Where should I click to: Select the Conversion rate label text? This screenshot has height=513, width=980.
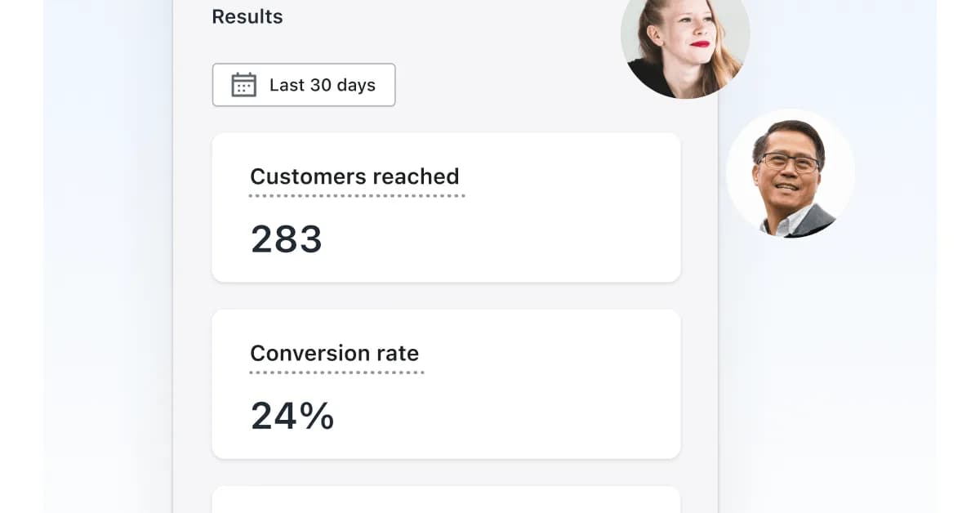tap(334, 353)
